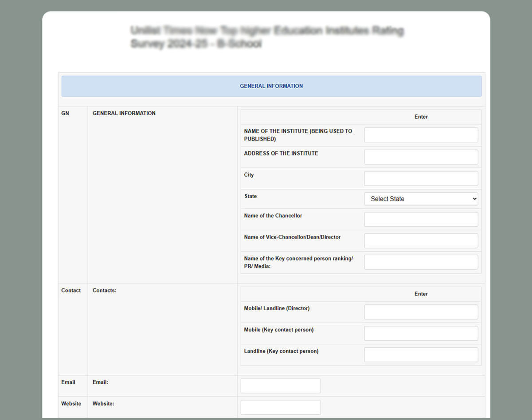Click the Name of the Institute field
Screen dimensions: 532x420
(x=421, y=135)
